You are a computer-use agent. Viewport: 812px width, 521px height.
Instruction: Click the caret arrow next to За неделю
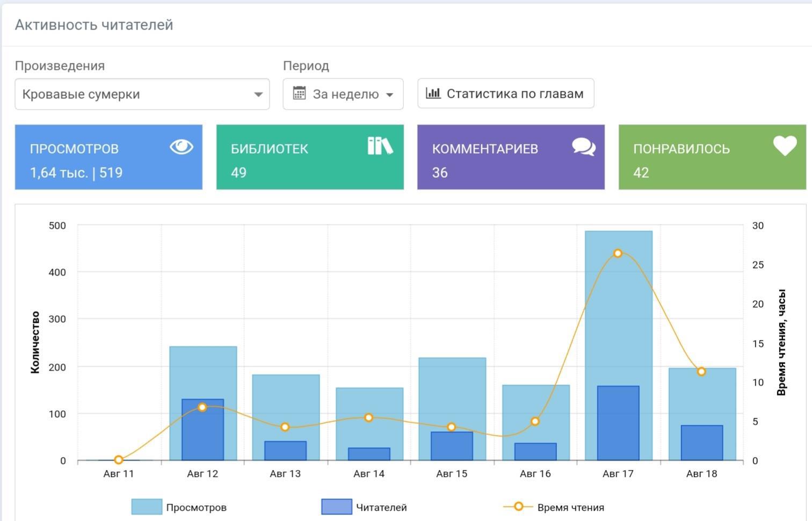(390, 95)
